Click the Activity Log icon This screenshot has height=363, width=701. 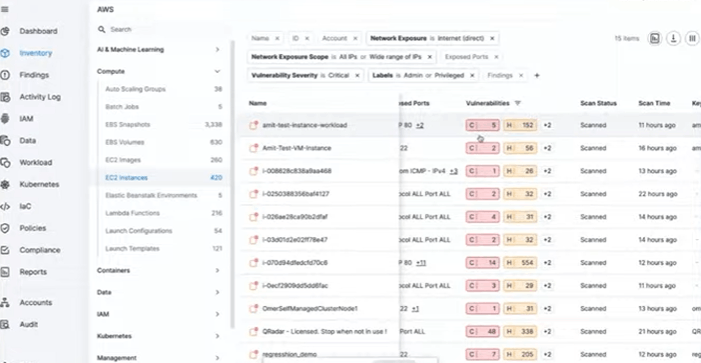tap(5, 97)
